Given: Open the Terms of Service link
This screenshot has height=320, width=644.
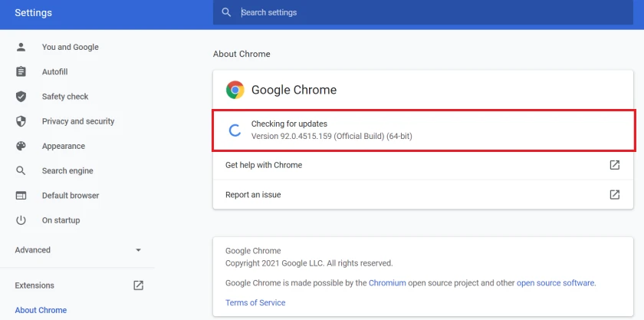Looking at the screenshot, I should 255,303.
